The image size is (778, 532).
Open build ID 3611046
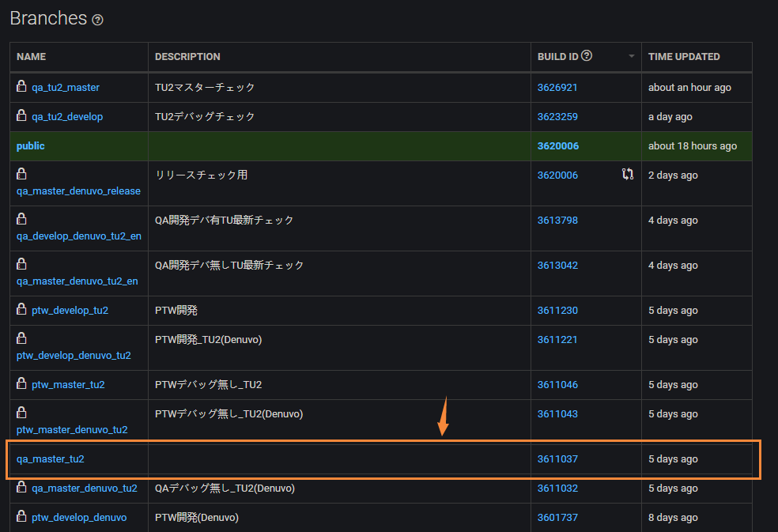tap(557, 385)
